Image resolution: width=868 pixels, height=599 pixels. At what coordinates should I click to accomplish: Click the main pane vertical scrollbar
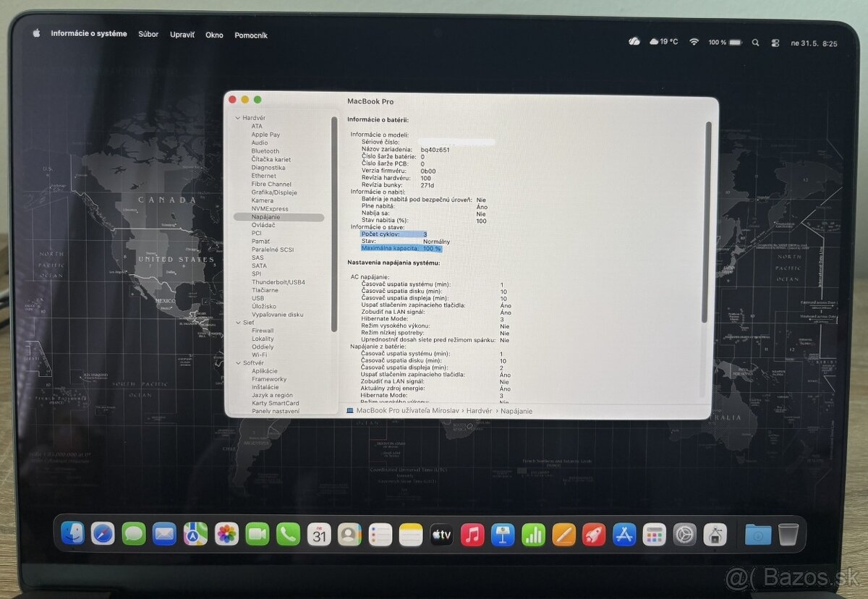click(708, 222)
